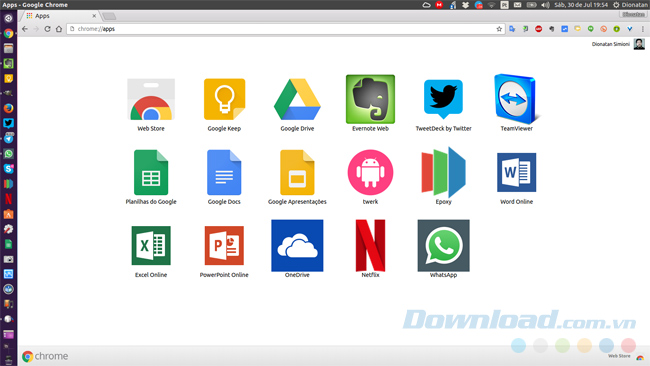Click the browser back arrow
The height and width of the screenshot is (366, 650).
point(25,29)
